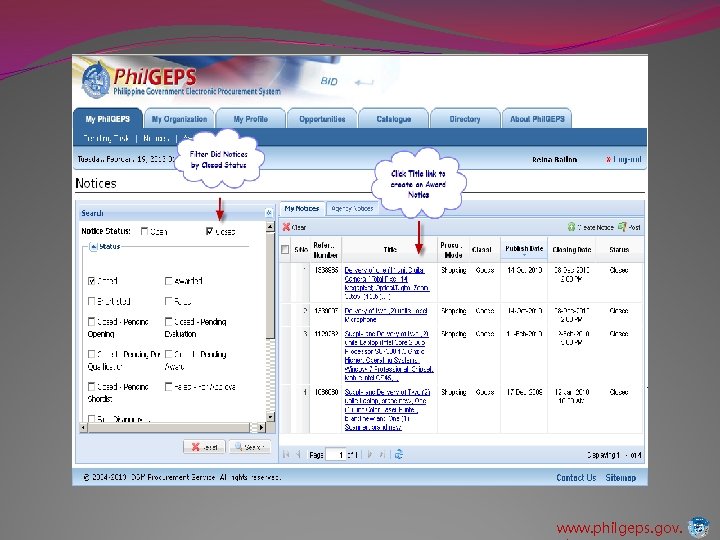
Task: Open the title link of notice row 3
Action: tap(388, 355)
